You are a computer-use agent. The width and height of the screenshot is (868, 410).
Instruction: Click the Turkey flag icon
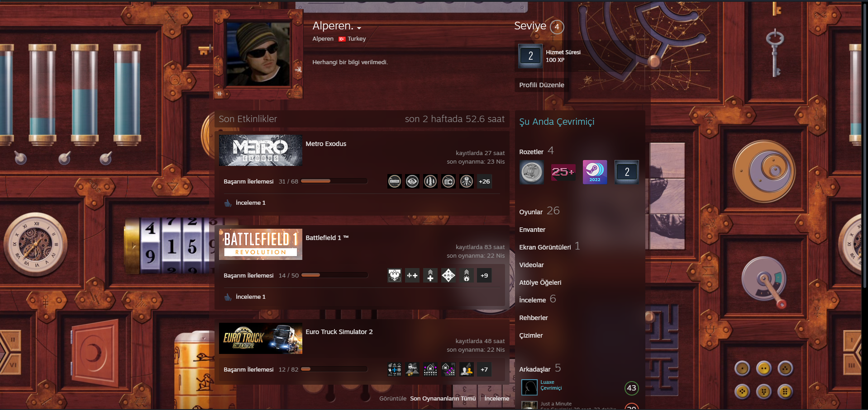click(x=342, y=39)
